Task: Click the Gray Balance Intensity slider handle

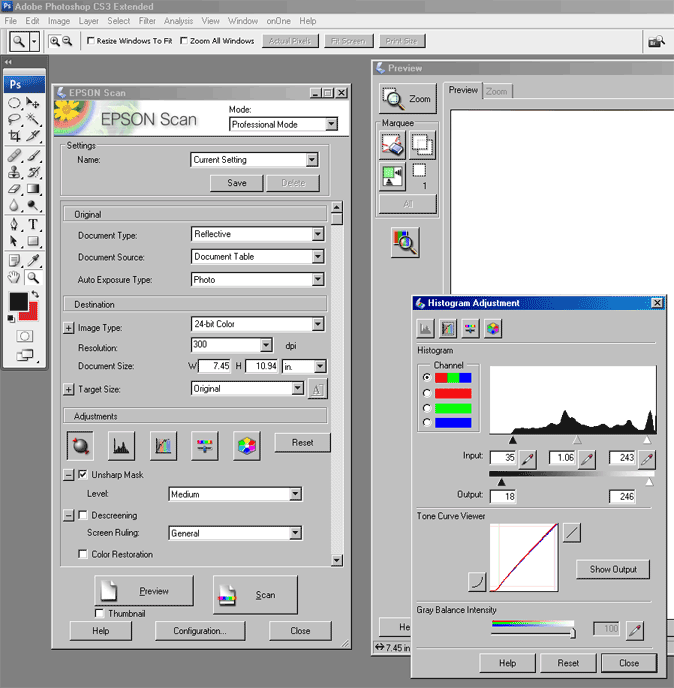Action: tap(573, 633)
